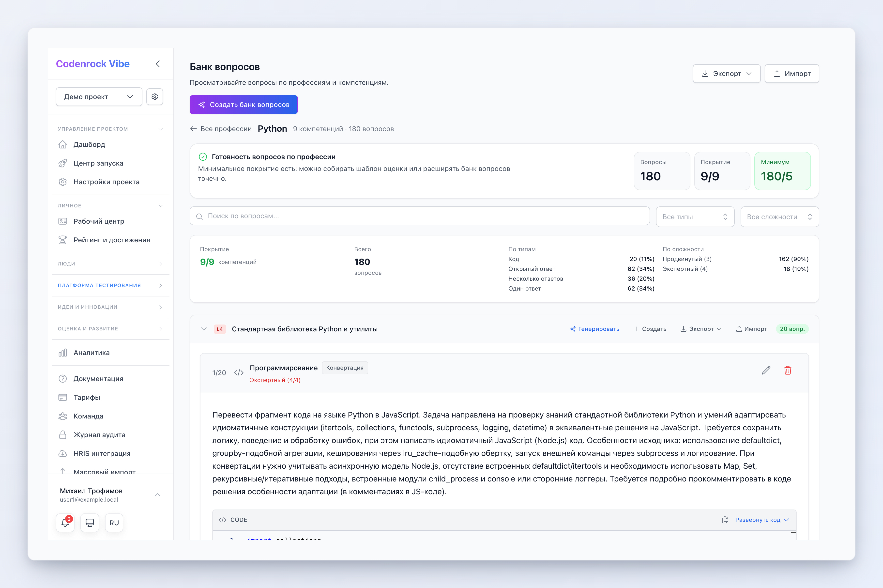Image resolution: width=883 pixels, height=588 pixels.
Task: Click the L4 level badge
Action: (x=220, y=329)
